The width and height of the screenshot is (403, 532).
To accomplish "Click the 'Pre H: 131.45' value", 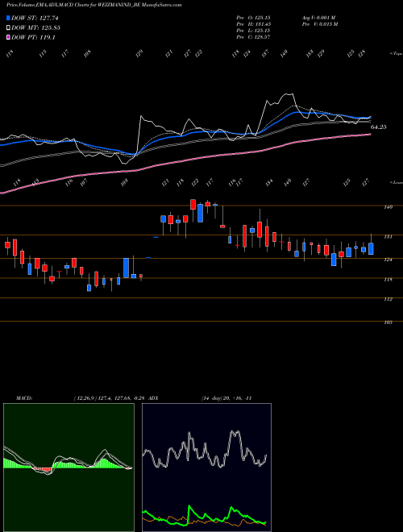I will (253, 24).
